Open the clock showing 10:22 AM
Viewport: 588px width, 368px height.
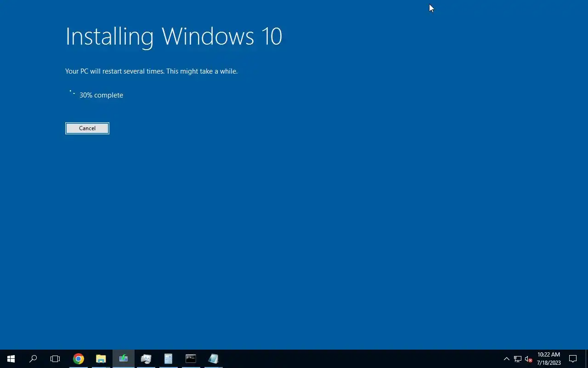[x=549, y=359]
